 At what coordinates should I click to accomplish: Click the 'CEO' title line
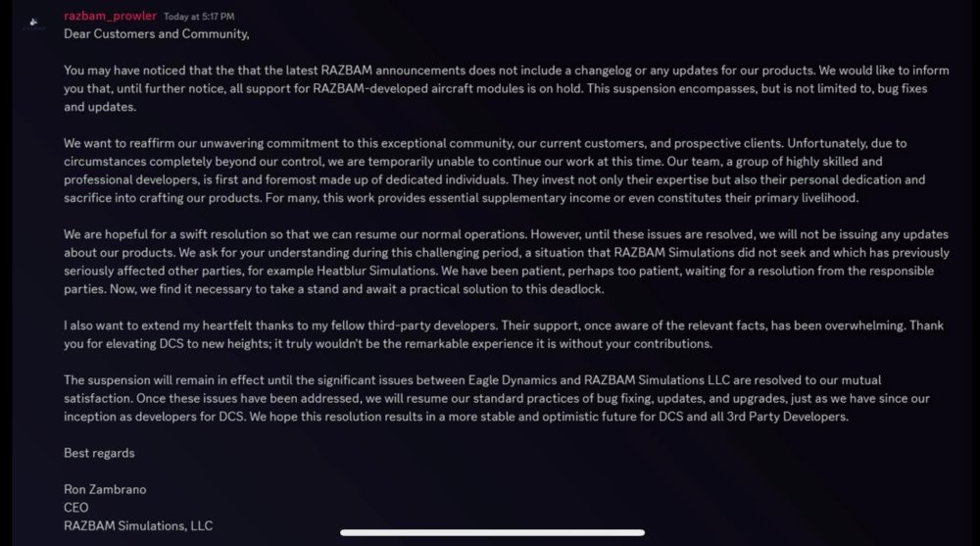(x=76, y=508)
